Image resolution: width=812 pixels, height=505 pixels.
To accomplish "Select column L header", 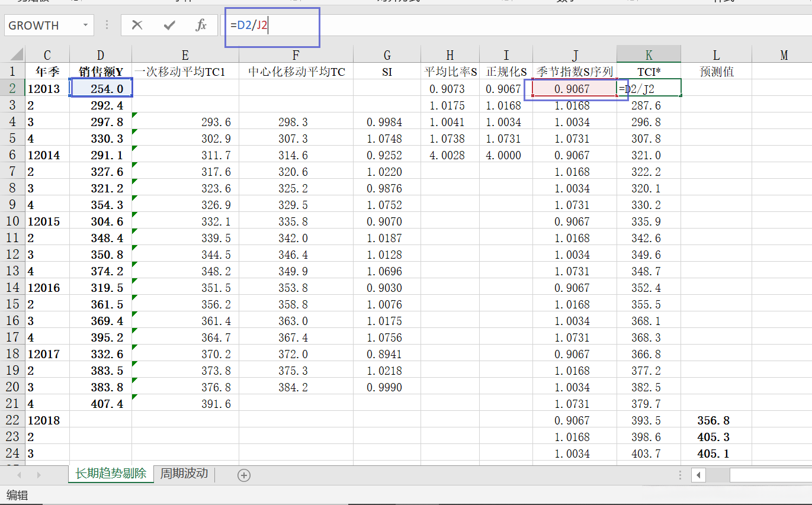I will pos(716,55).
